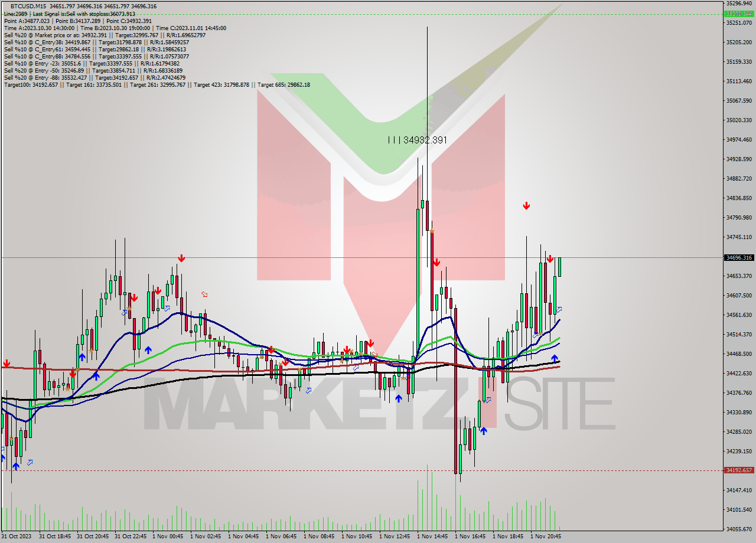Click the 31 Oct 18:45 time label

[x=54, y=537]
